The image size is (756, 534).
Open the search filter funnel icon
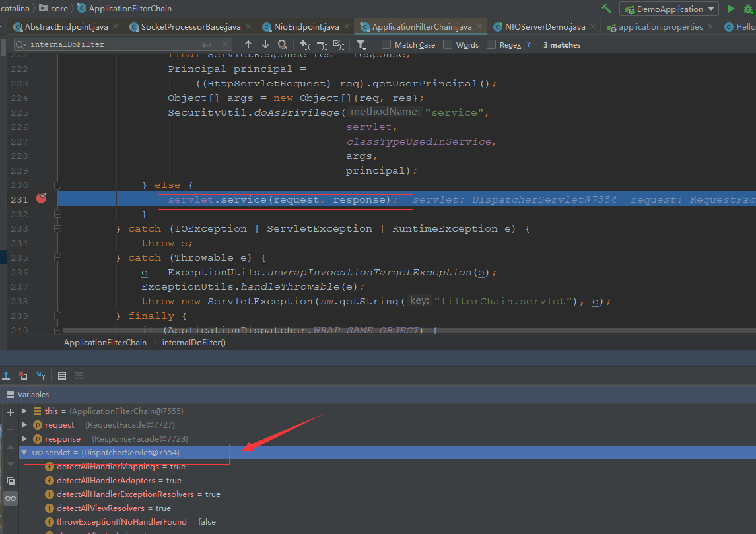(x=361, y=45)
